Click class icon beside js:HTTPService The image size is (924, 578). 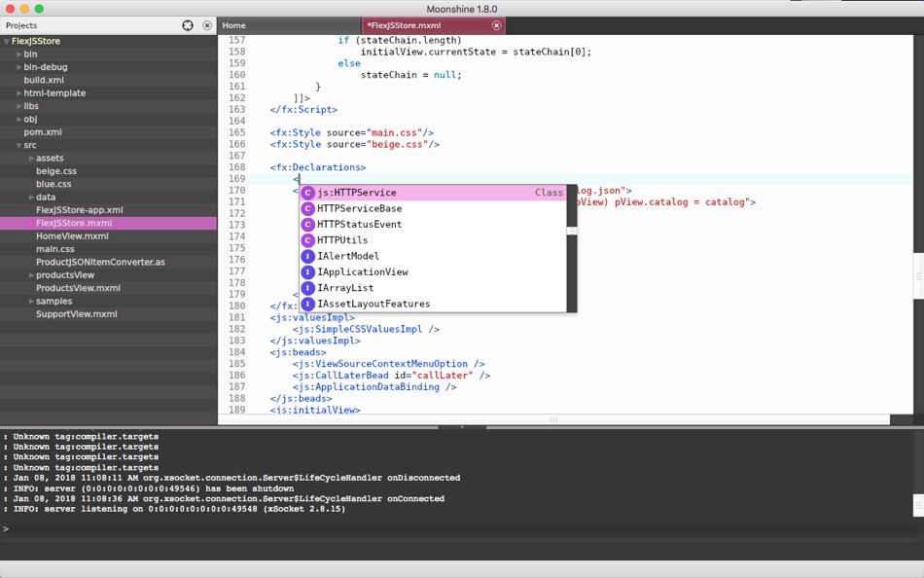coord(307,193)
